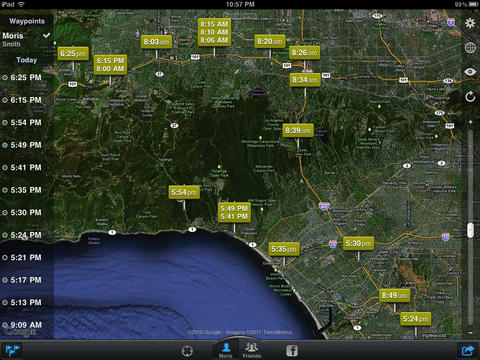The image size is (480, 360).
Task: Tap the refresh arrow icon
Action: [470, 97]
